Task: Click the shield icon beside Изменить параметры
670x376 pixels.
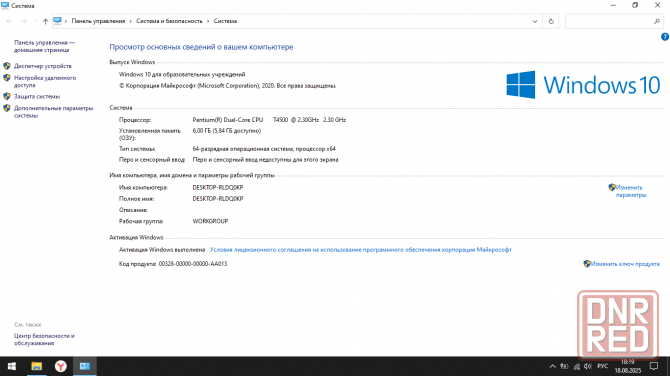Action: [612, 187]
